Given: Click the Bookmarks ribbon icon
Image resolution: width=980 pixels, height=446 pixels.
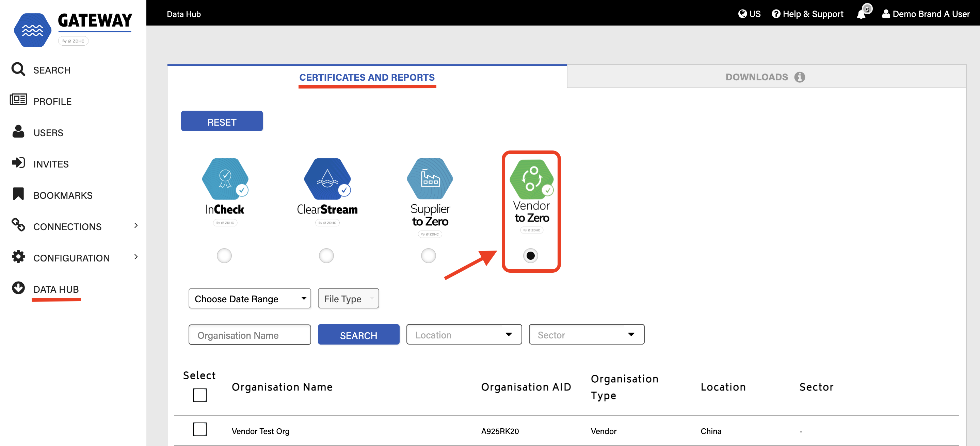Looking at the screenshot, I should tap(18, 194).
